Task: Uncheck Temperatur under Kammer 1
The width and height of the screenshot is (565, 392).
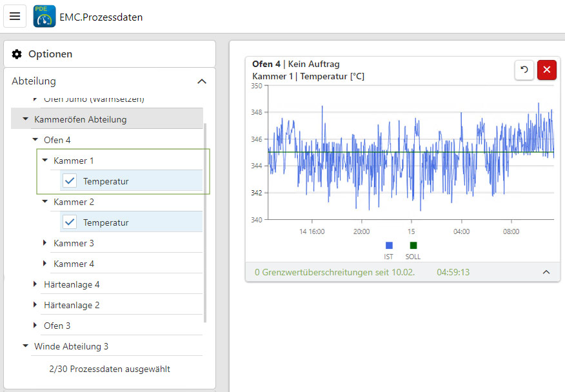Action: click(x=70, y=181)
